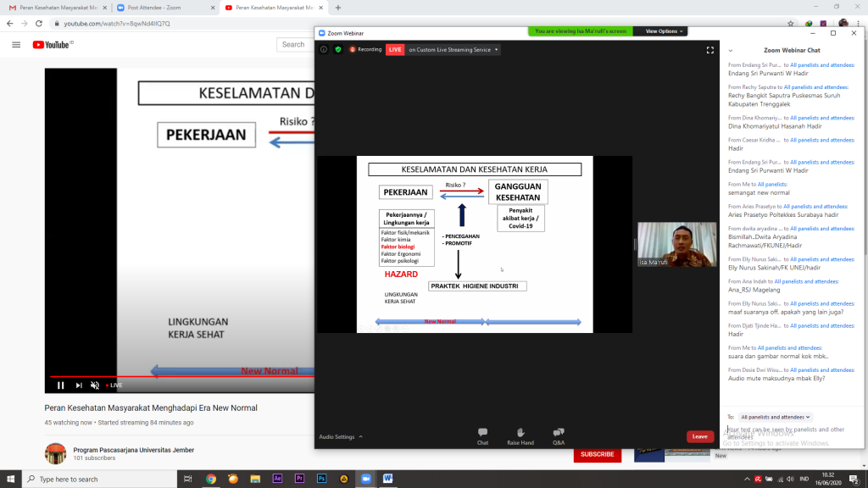Viewport: 868px width, 488px height.
Task: Open YouTube hamburger guide menu
Action: tap(16, 44)
